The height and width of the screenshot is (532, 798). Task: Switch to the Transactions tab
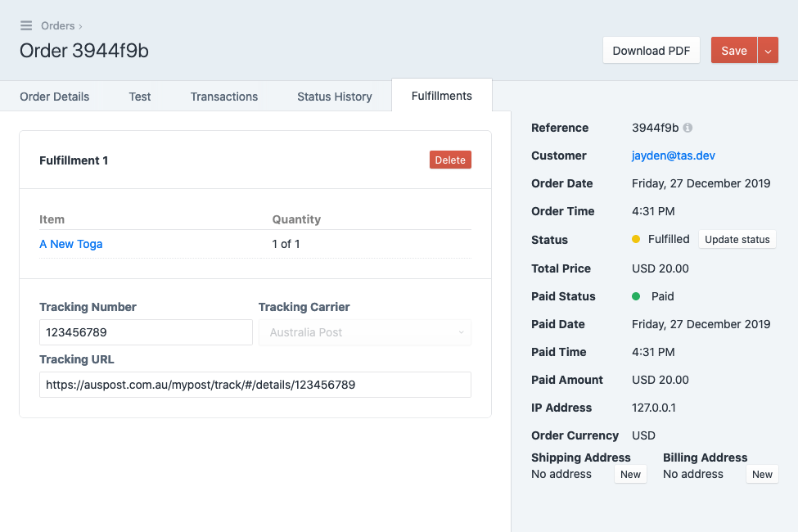[224, 97]
